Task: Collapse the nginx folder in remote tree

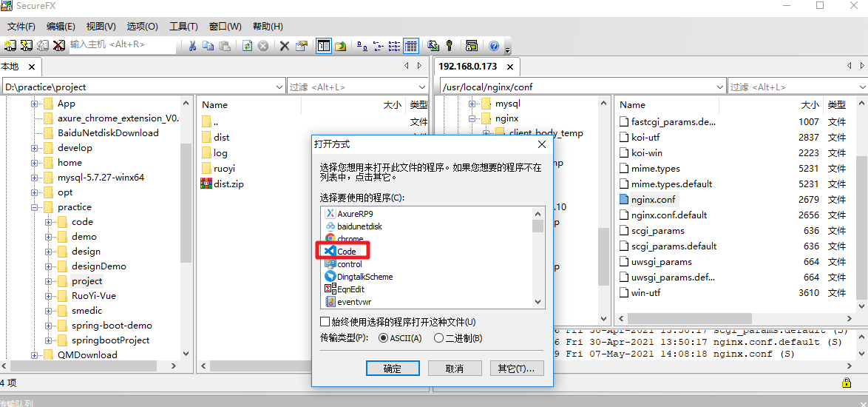Action: pyautogui.click(x=472, y=118)
